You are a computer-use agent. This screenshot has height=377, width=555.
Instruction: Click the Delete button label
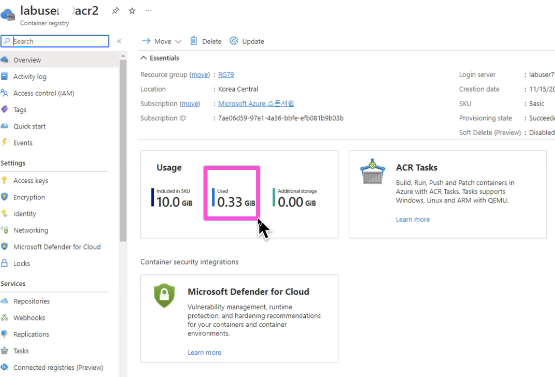[x=212, y=41]
